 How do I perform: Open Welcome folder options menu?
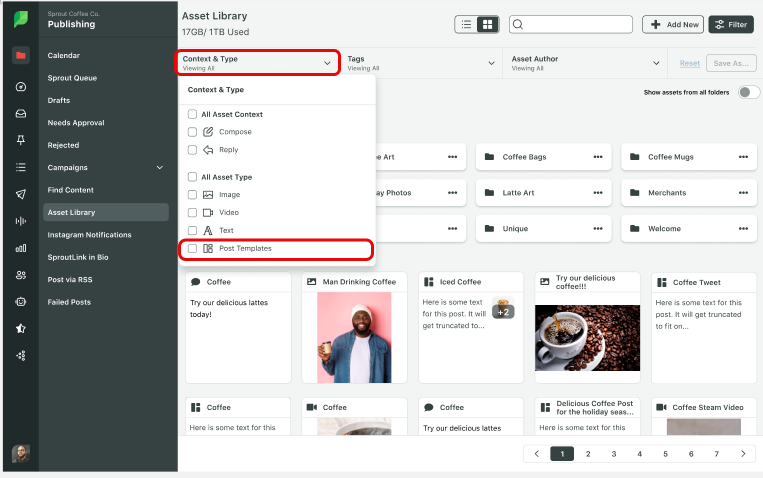point(744,228)
